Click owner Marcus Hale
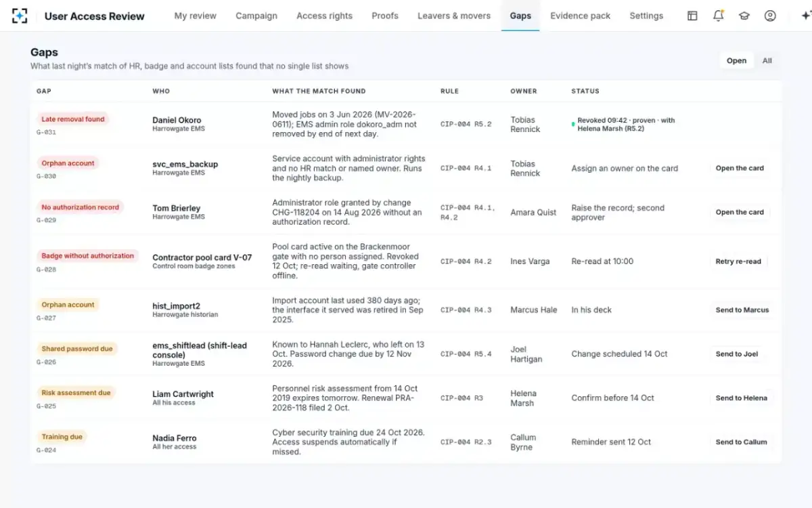Image resolution: width=812 pixels, height=508 pixels. point(534,310)
